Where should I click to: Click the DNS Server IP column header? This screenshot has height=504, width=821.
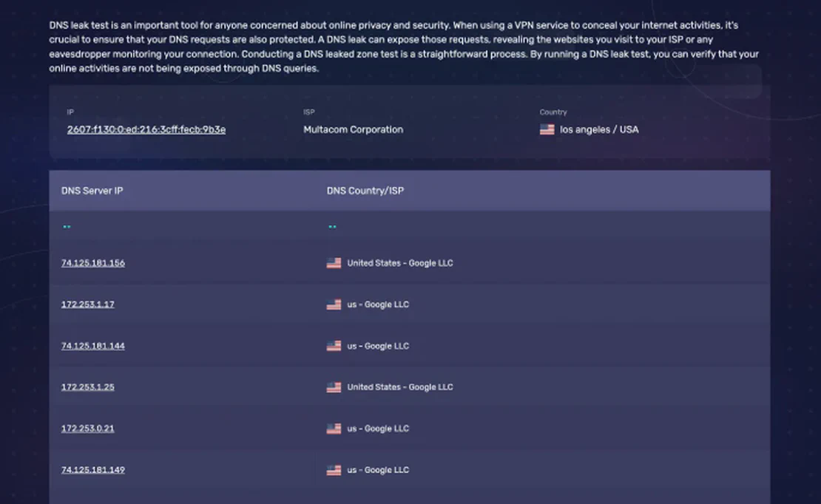92,191
